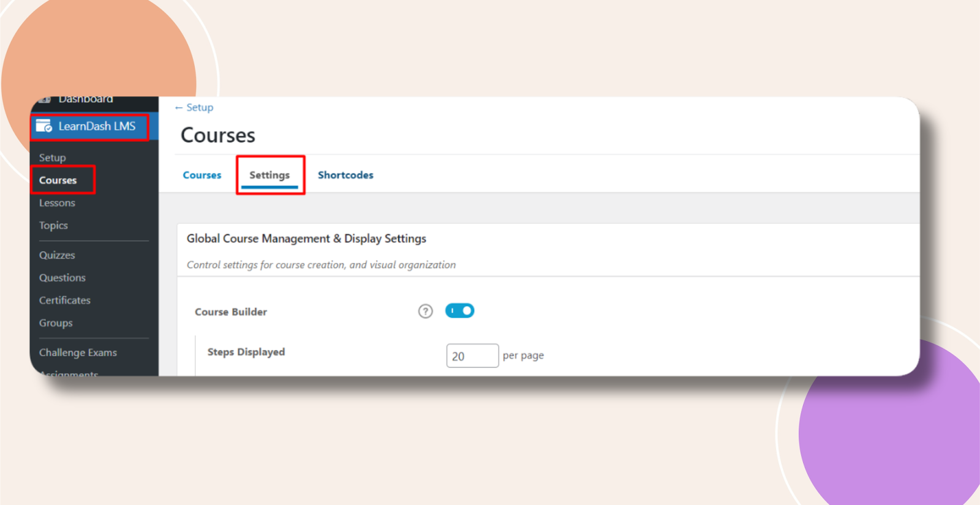Open Certificates in the sidebar
980x505 pixels.
coord(65,300)
